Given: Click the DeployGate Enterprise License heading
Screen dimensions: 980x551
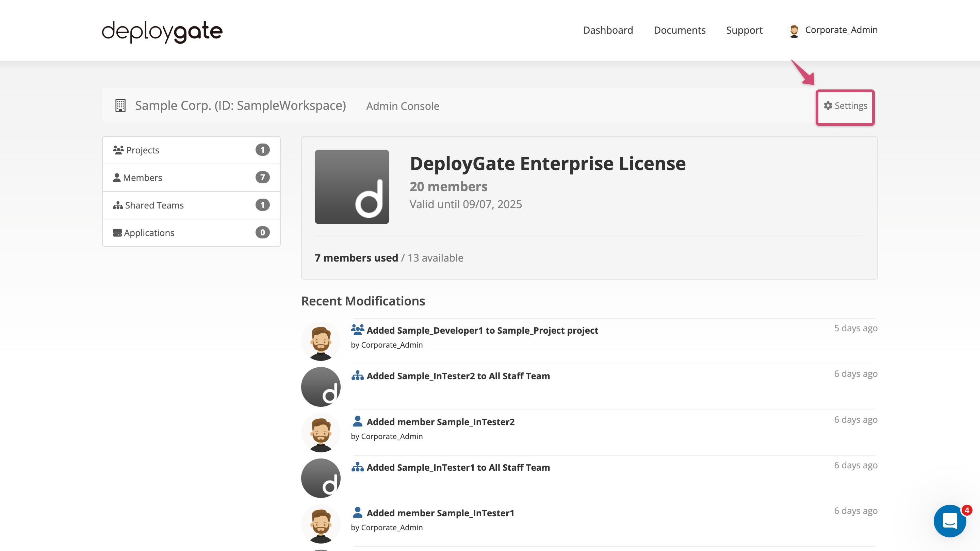Looking at the screenshot, I should (548, 164).
